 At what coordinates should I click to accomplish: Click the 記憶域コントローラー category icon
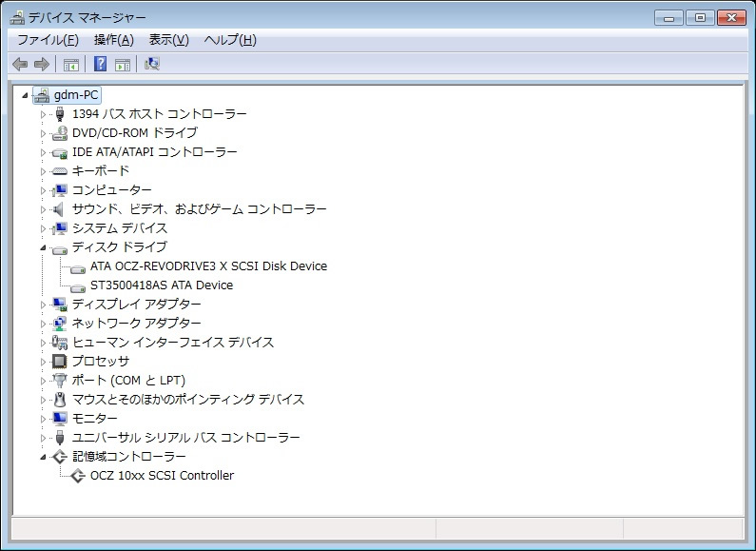pyautogui.click(x=60, y=457)
